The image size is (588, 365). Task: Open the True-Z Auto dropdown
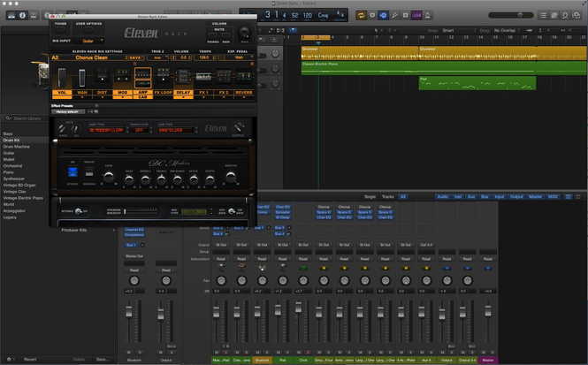[157, 57]
